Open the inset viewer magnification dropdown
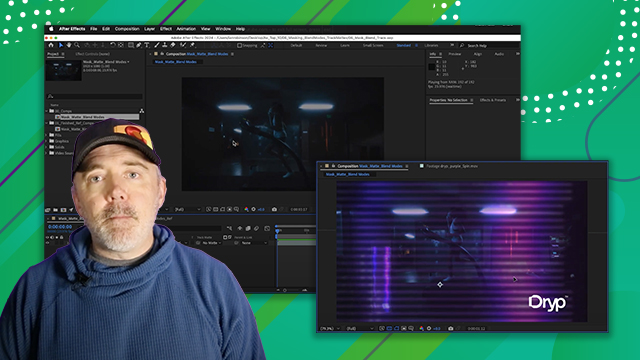Screen dimensions: 640x360 coord(330,328)
